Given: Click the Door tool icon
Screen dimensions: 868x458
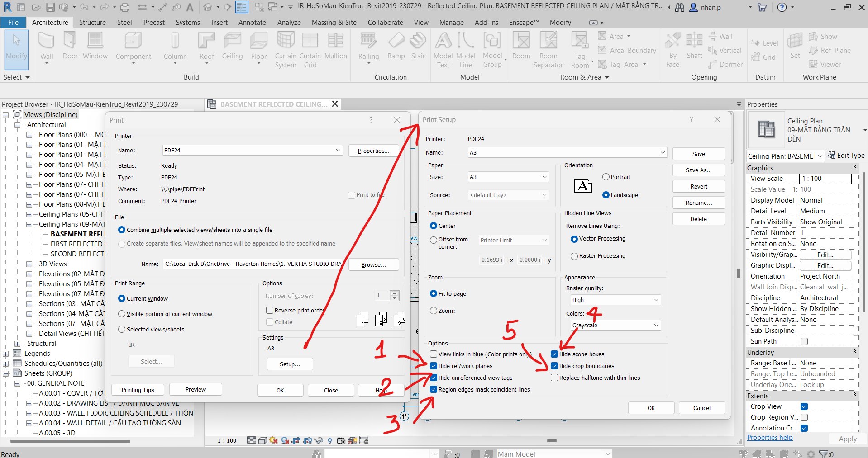Looking at the screenshot, I should (70, 46).
